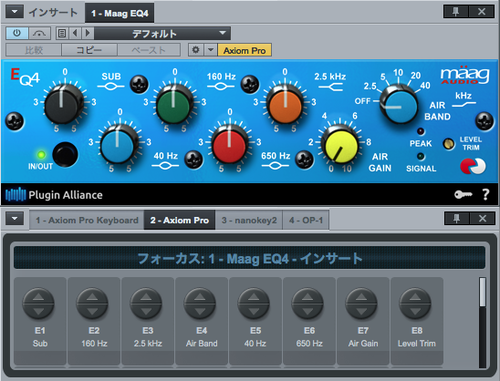
Task: Toggle the plugin power bypass button
Action: coord(17,33)
